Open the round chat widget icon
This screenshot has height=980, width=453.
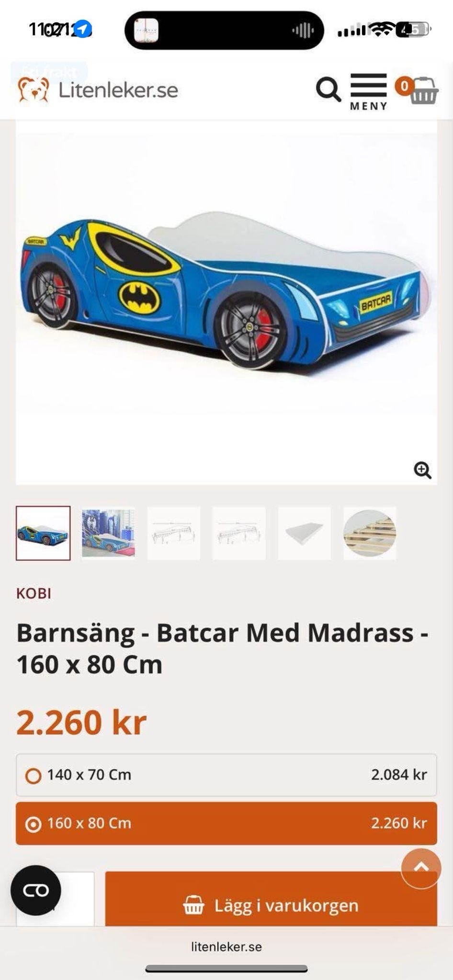coord(36,890)
